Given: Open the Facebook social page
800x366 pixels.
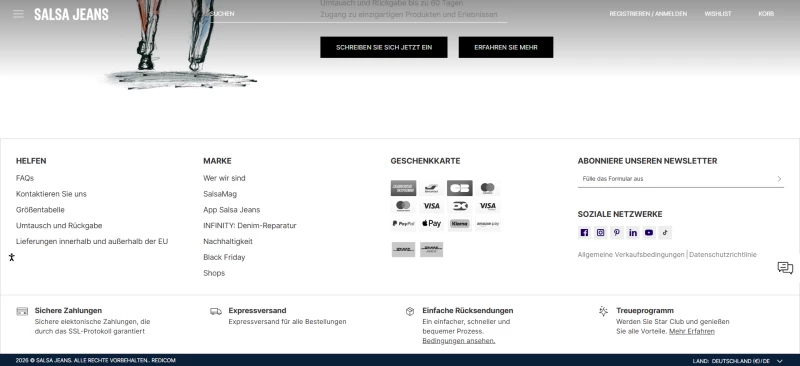Looking at the screenshot, I should point(584,233).
